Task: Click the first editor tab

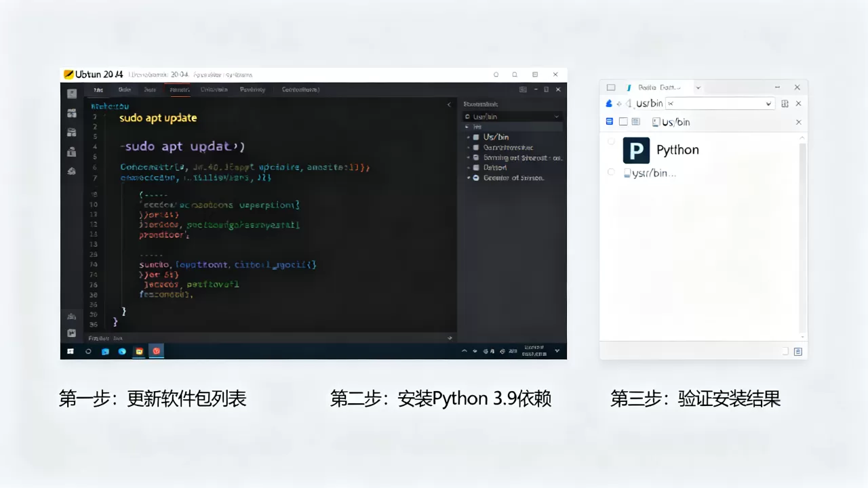Action: tap(98, 89)
